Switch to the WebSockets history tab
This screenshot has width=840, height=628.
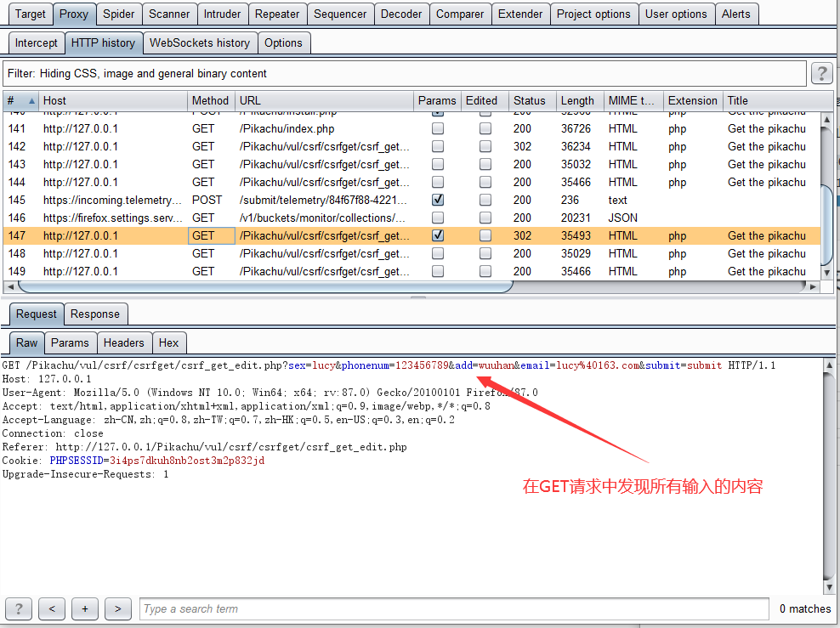(200, 42)
